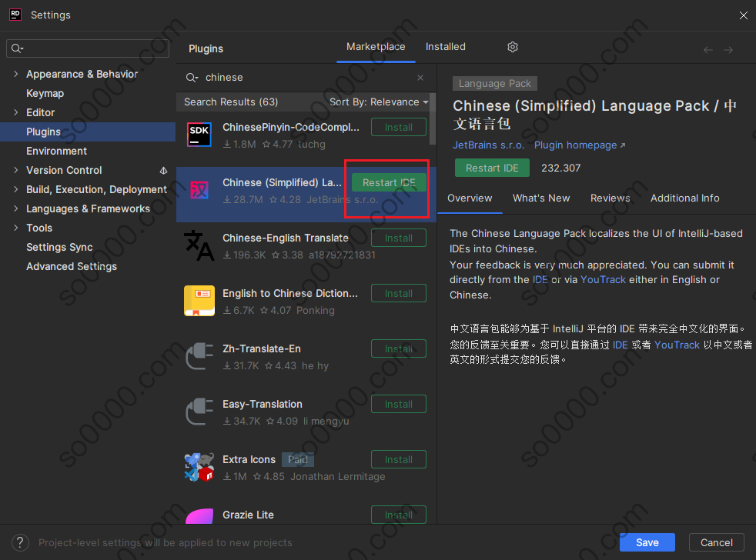This screenshot has height=560, width=756.
Task: Expand the Editor settings group
Action: pos(16,113)
